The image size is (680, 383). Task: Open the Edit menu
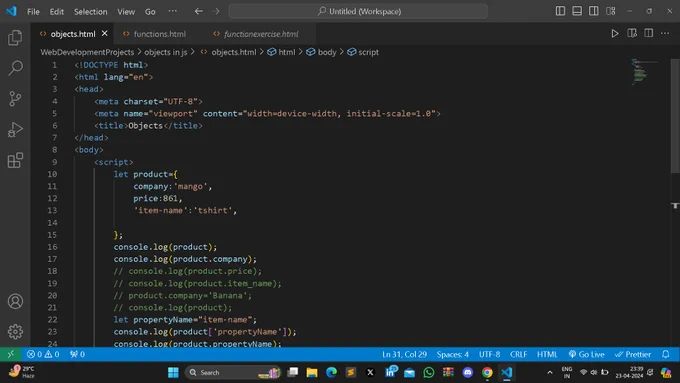(56, 12)
